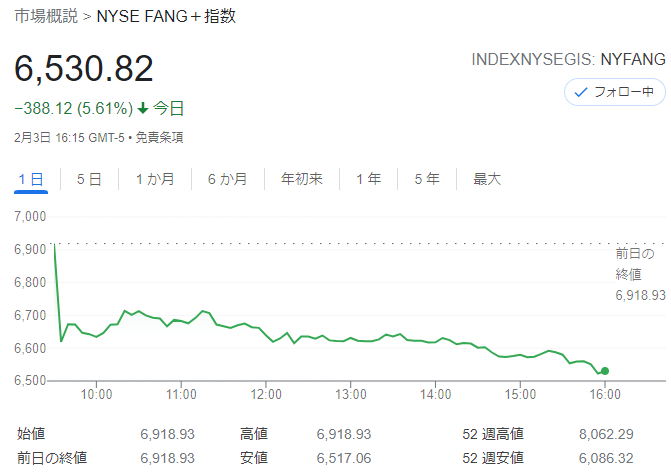
Task: Click the NYSE FANG+指数 breadcrumb title
Action: (x=166, y=16)
